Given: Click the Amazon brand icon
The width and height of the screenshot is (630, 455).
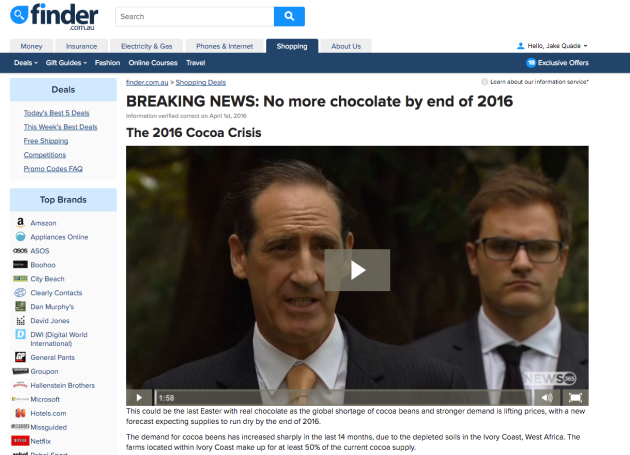Looking at the screenshot, I should (x=20, y=222).
